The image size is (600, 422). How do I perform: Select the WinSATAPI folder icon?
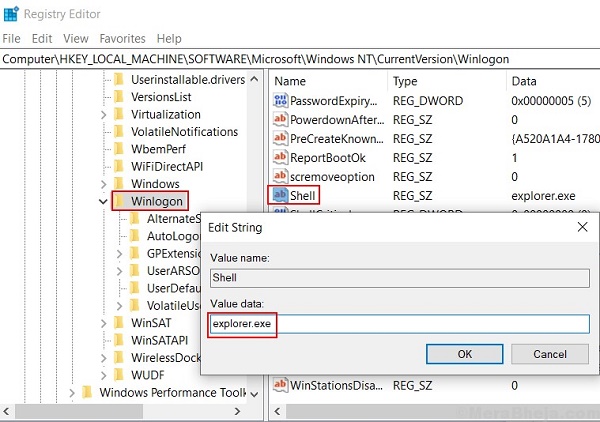[x=119, y=341]
